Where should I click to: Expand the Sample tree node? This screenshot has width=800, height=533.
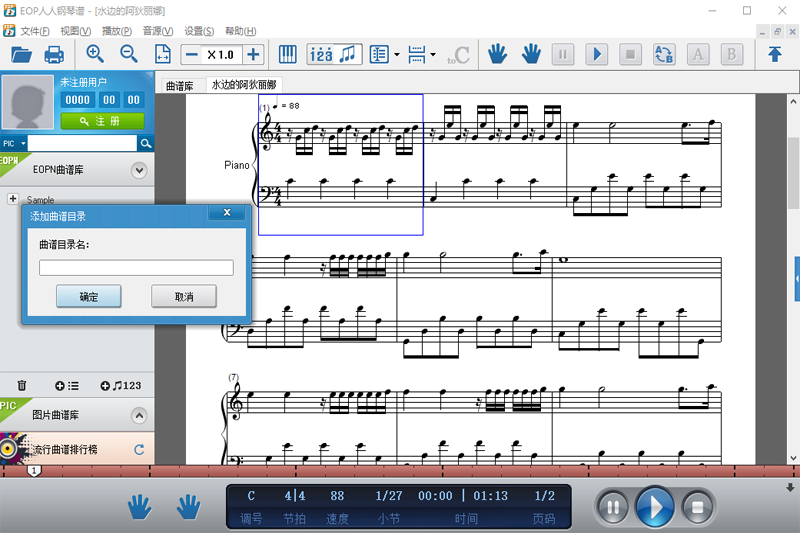coord(13,198)
